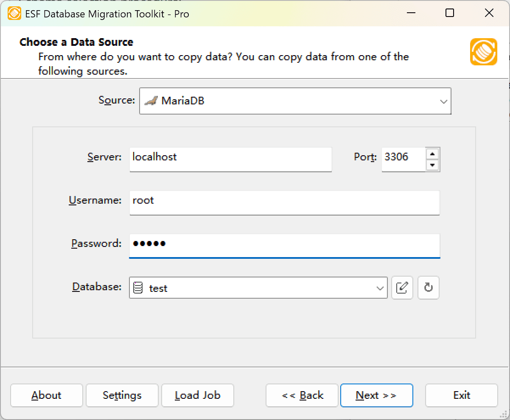Select the Username field containing root

[284, 203]
